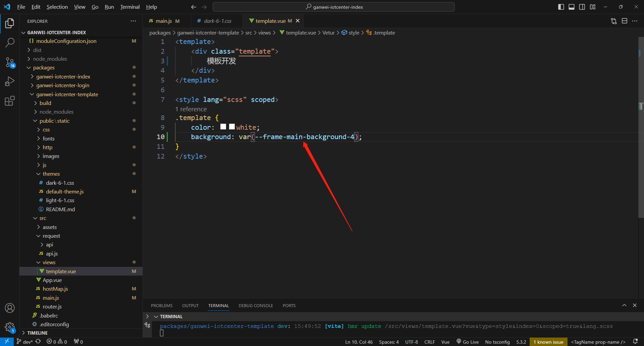
Task: Open the Accounts menu icon
Action: (x=10, y=308)
